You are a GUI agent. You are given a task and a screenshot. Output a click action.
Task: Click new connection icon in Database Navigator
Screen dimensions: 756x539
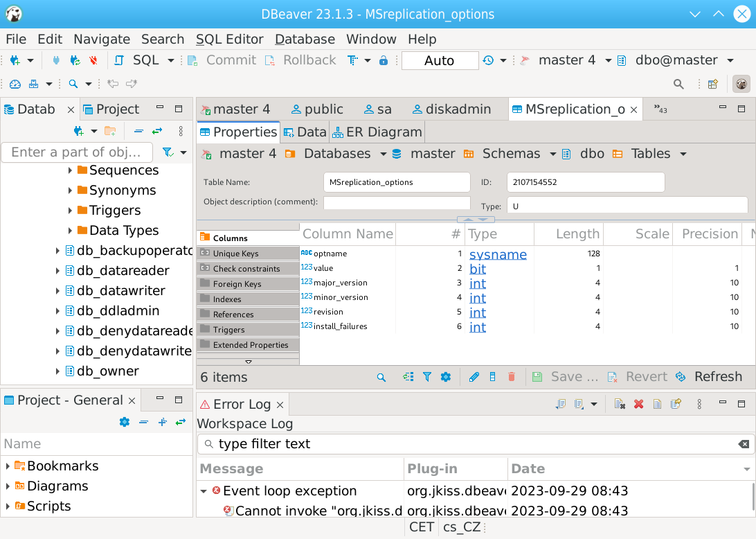tap(79, 131)
